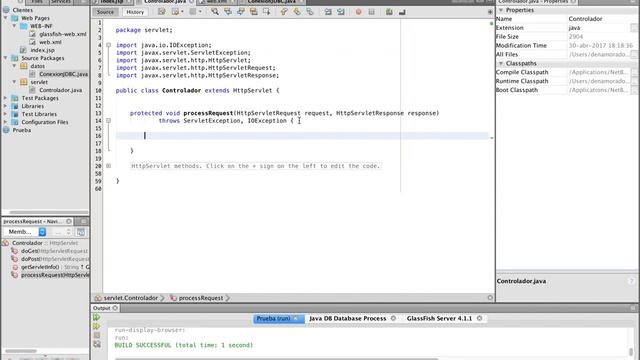Click the Output settings icon below Stop
Image resolution: width=640 pixels, height=360 pixels.
97,344
